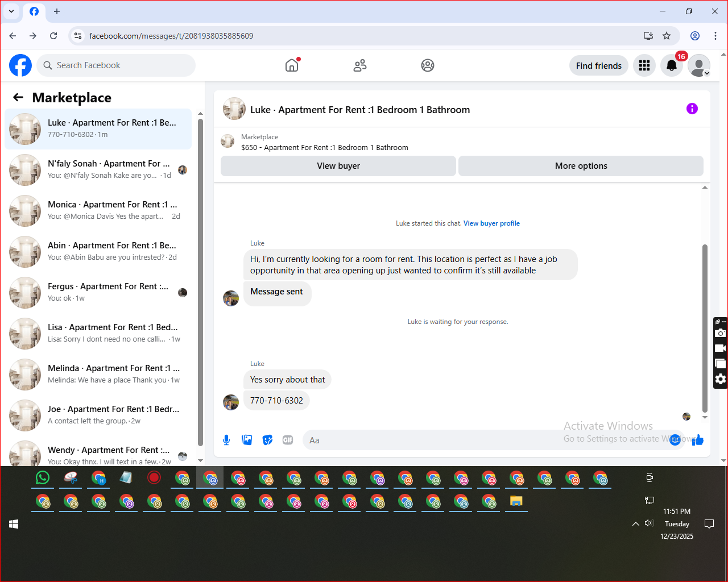Record a voice clip with microphone icon

point(226,440)
